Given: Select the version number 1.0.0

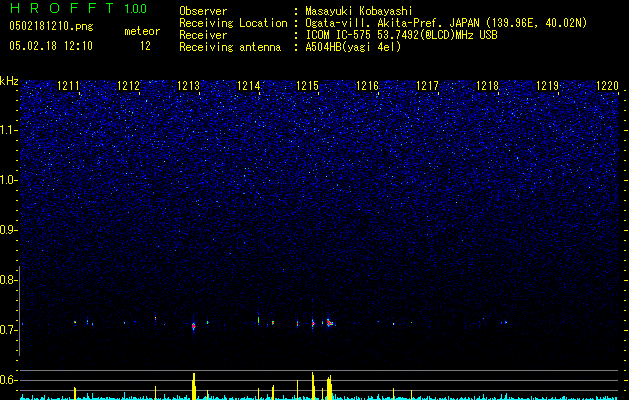Looking at the screenshot, I should 136,9.
